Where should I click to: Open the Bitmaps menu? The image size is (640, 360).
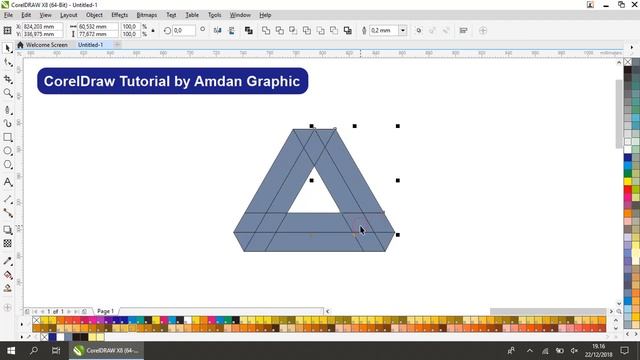click(x=147, y=15)
